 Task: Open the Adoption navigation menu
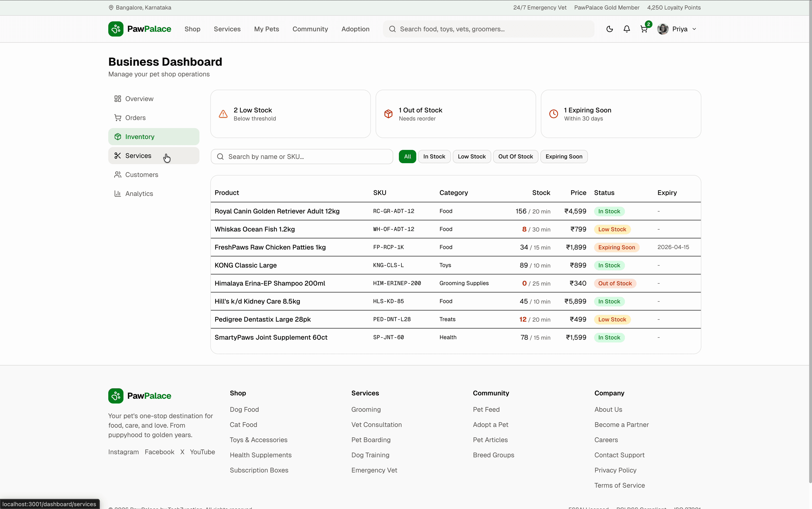[355, 29]
